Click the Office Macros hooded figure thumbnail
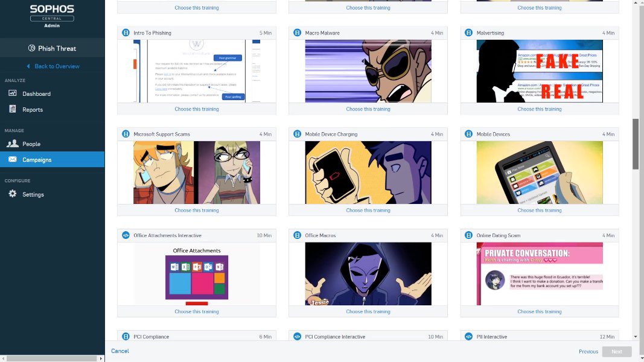644x362 pixels. pyautogui.click(x=368, y=274)
